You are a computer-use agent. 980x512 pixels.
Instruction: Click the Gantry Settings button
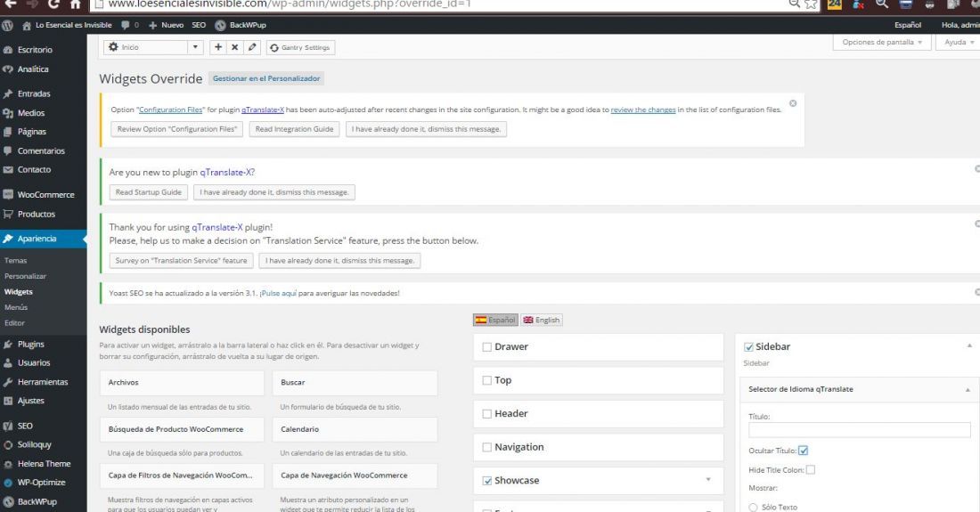click(300, 47)
